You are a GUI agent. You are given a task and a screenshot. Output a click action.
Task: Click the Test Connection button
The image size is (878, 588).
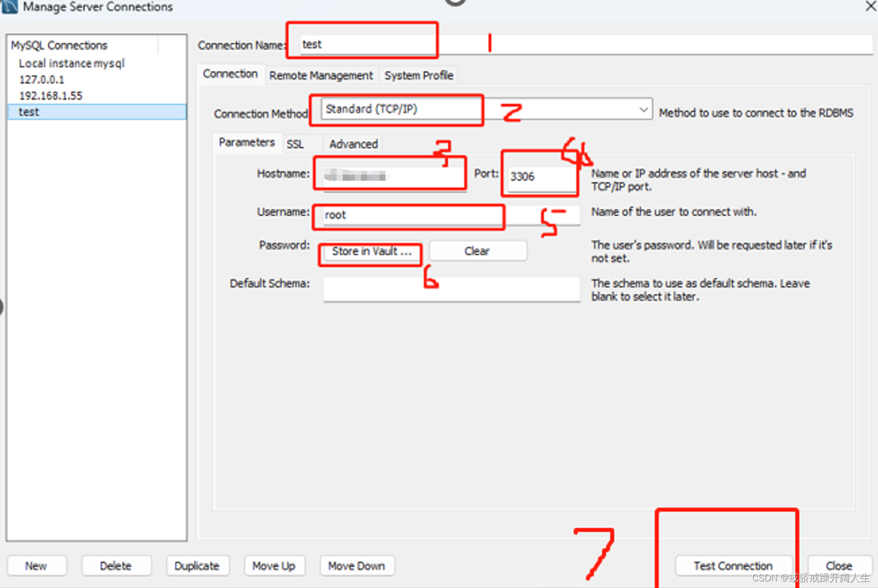click(x=733, y=566)
